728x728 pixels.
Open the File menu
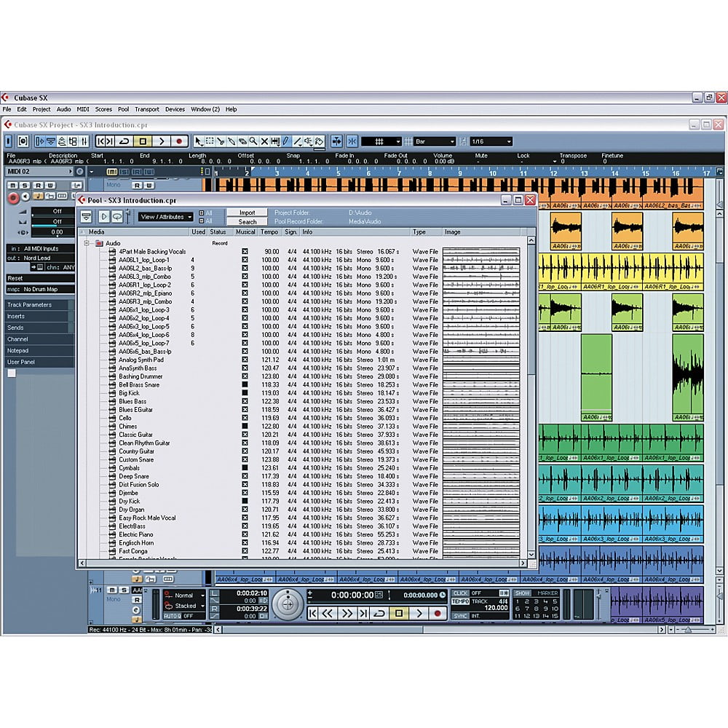7,110
